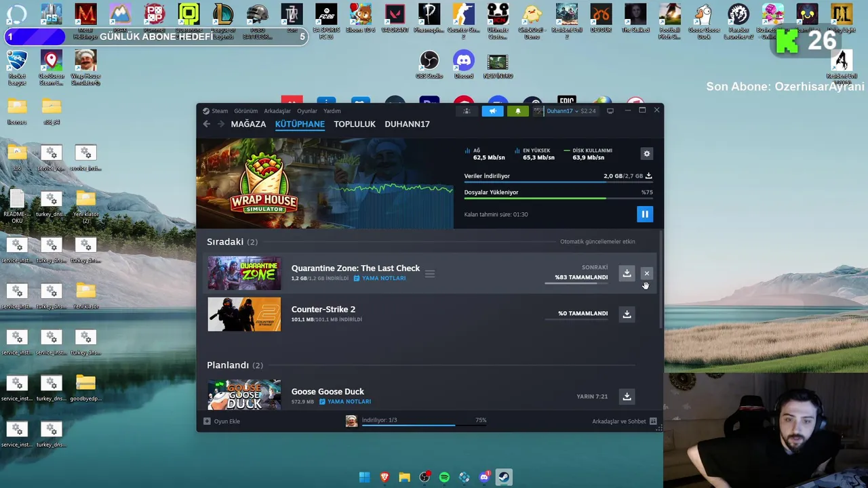Click Otomatik güncellemeler etkin text
Viewport: 868px width, 488px height.
(597, 242)
